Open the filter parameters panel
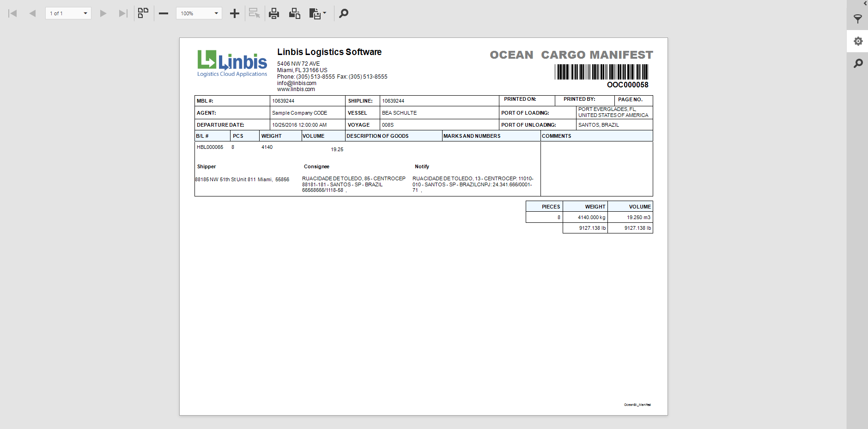 coord(858,19)
